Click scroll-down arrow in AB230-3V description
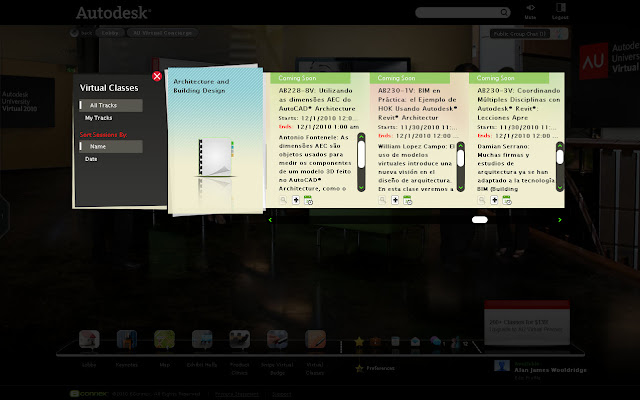 tap(560, 187)
